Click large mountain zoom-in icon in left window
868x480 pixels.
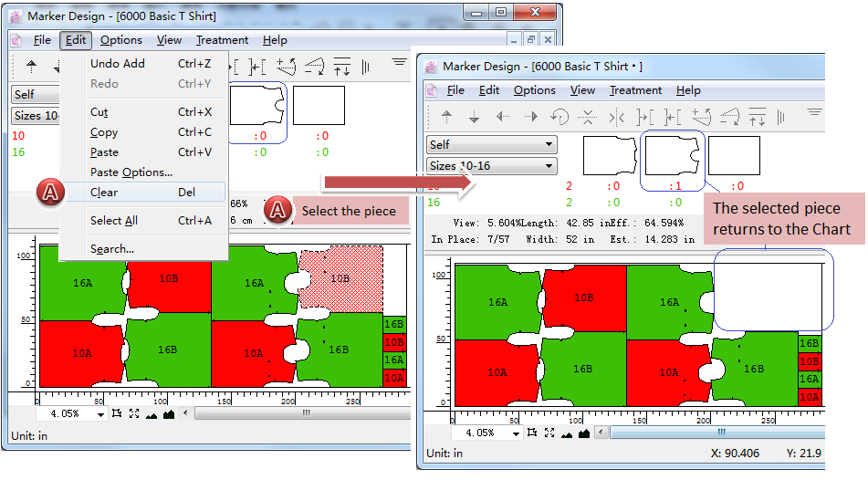(x=168, y=413)
